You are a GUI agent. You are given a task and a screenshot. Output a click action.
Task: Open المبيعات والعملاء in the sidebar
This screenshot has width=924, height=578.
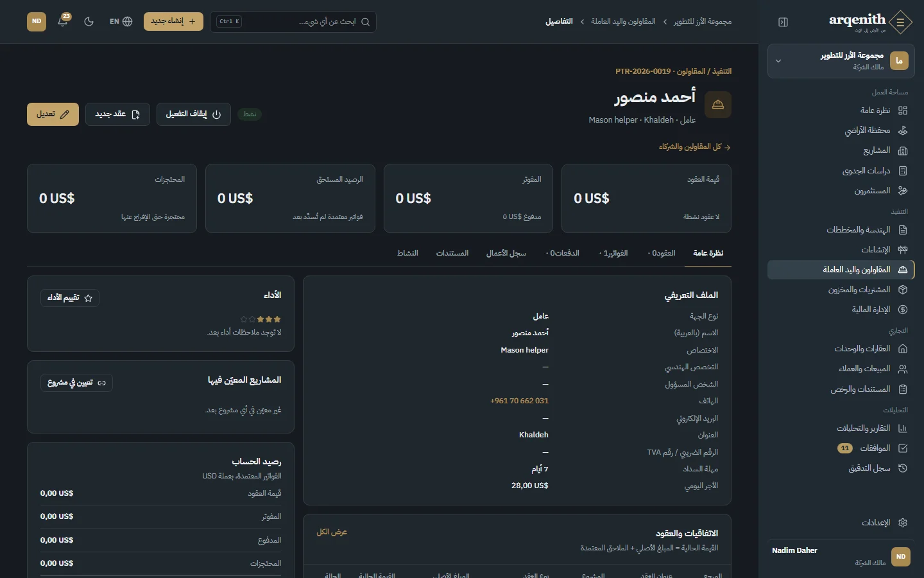point(841,369)
